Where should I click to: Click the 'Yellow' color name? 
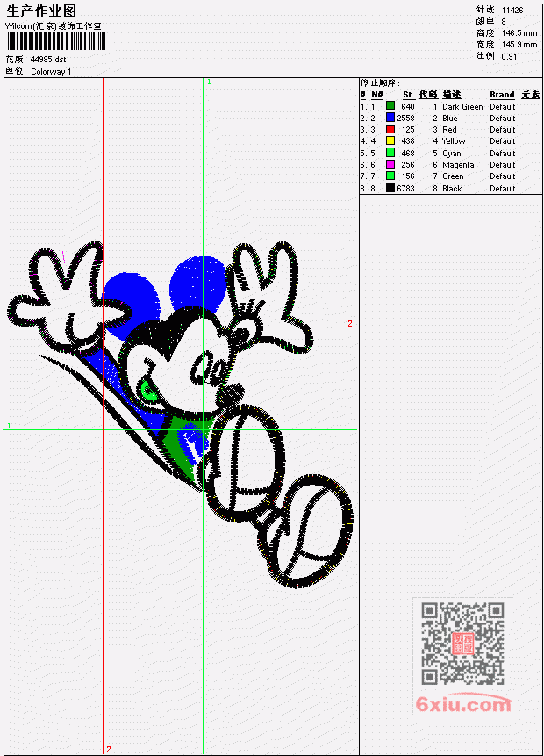(454, 141)
